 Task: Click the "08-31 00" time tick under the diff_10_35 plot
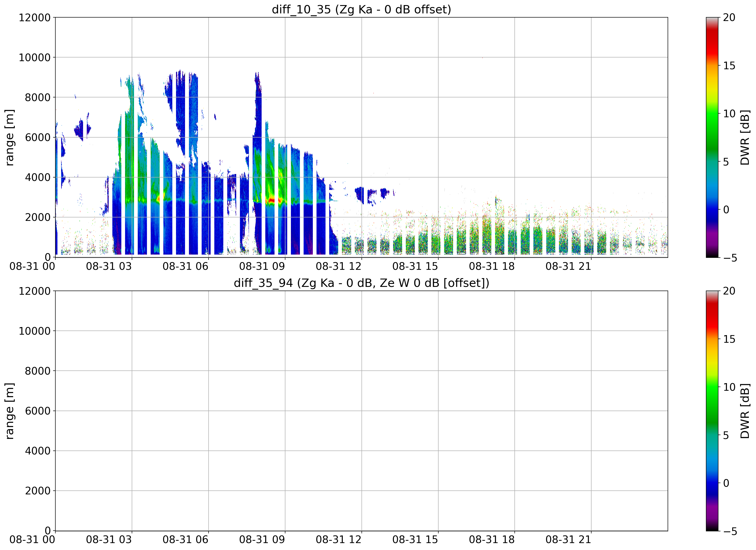click(x=32, y=266)
